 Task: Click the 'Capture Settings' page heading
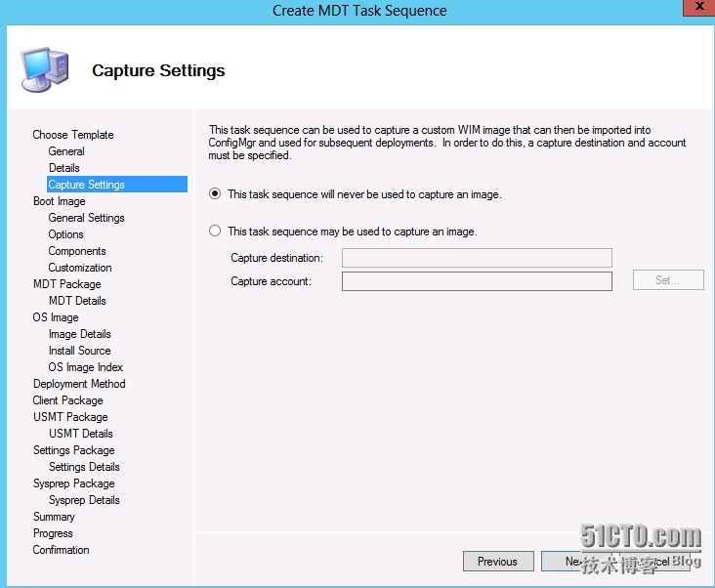(158, 70)
